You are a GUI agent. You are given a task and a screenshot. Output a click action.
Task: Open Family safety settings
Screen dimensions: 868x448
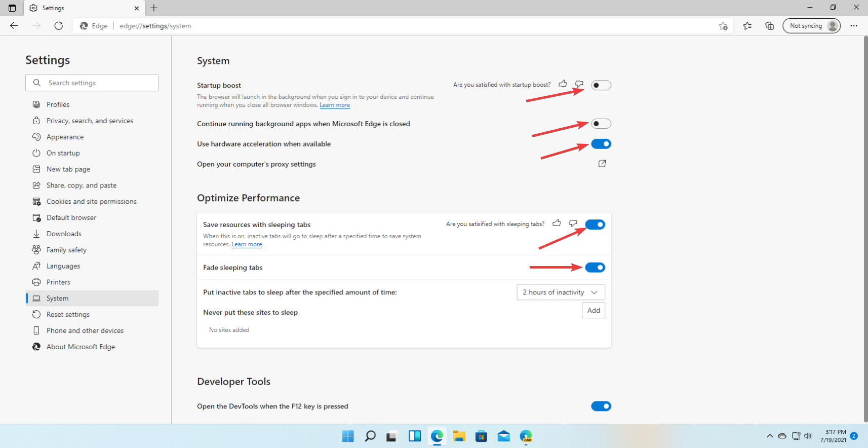coord(92,250)
